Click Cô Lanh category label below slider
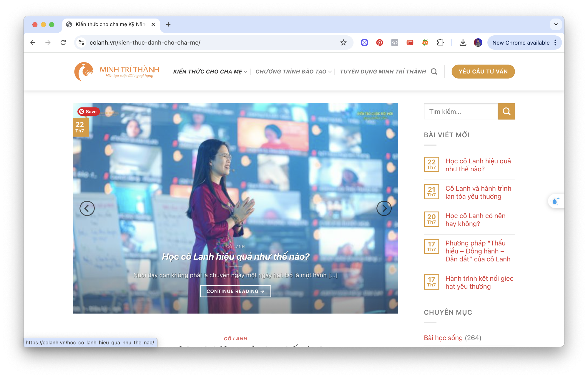Image resolution: width=588 pixels, height=378 pixels. (235, 338)
